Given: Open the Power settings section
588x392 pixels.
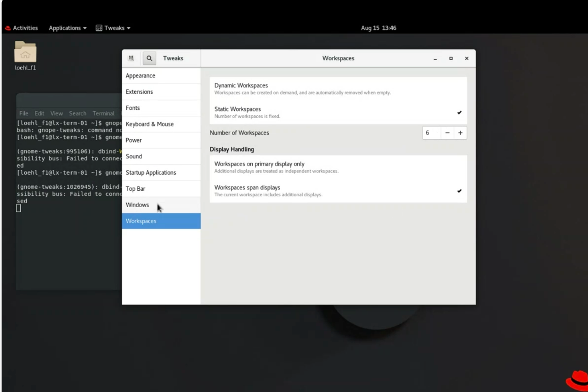Looking at the screenshot, I should coord(161,140).
